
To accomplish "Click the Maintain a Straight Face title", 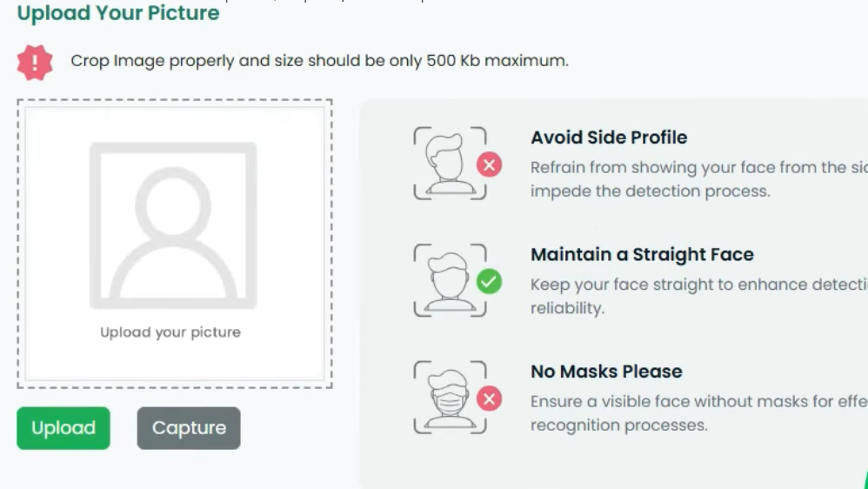I will pos(642,255).
